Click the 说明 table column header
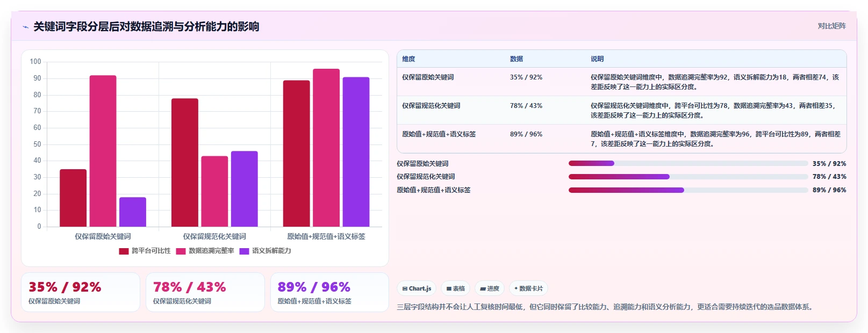Image resolution: width=868 pixels, height=333 pixels. 597,59
